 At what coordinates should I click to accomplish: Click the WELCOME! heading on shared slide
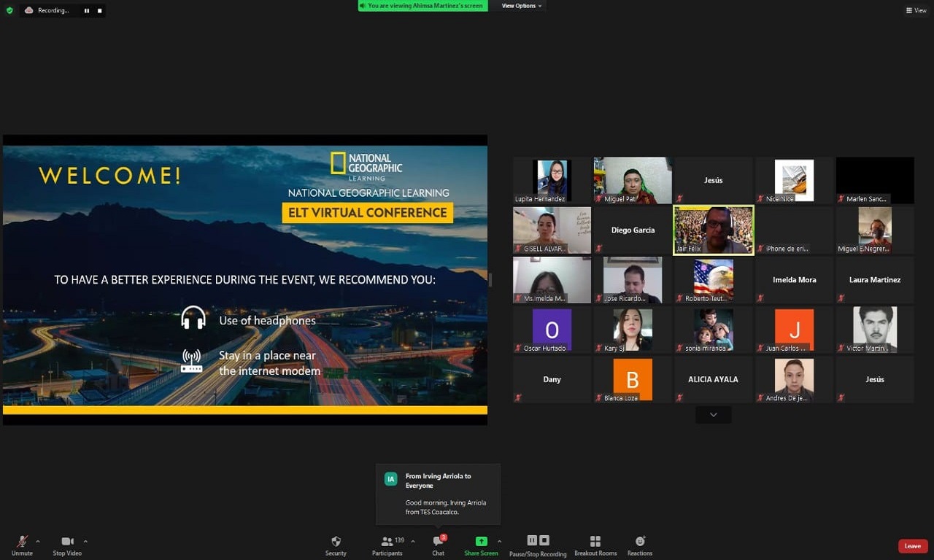(109, 176)
